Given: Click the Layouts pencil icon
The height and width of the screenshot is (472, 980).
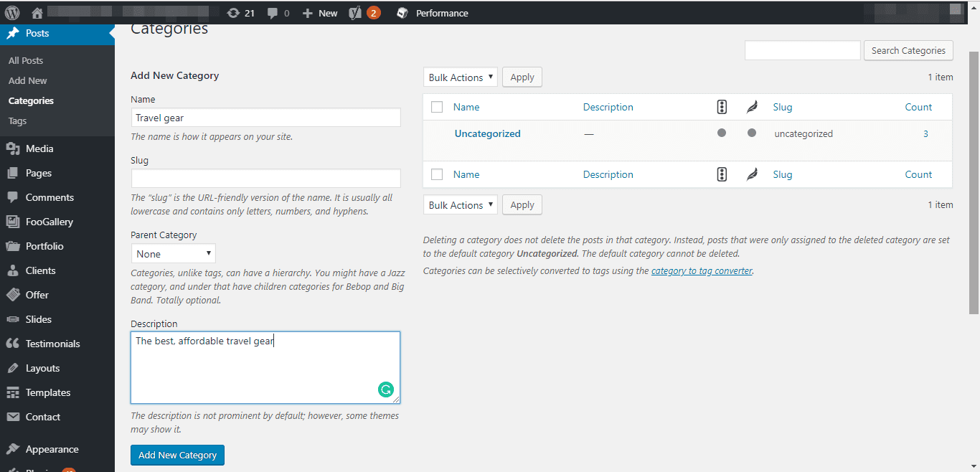Looking at the screenshot, I should pos(12,368).
